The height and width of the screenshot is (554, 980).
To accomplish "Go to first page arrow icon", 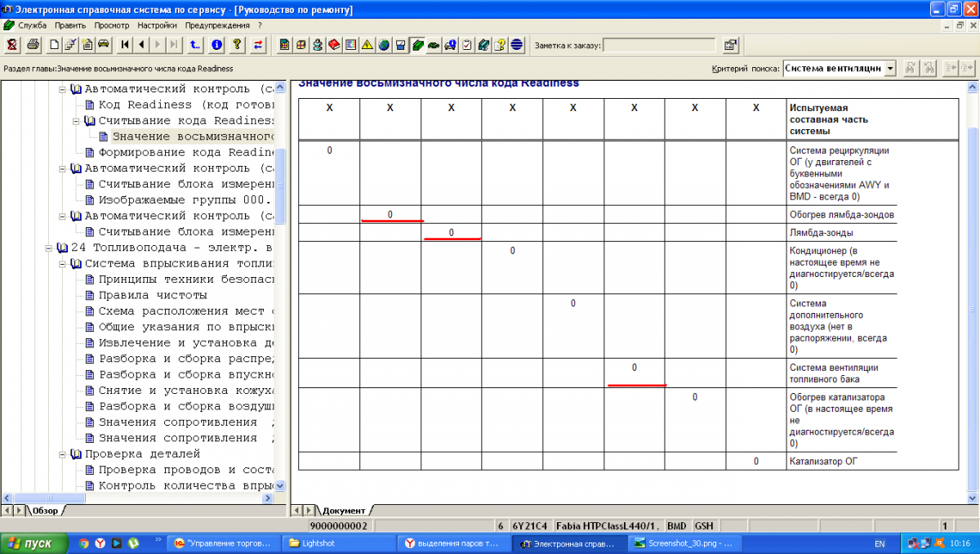I will [125, 45].
